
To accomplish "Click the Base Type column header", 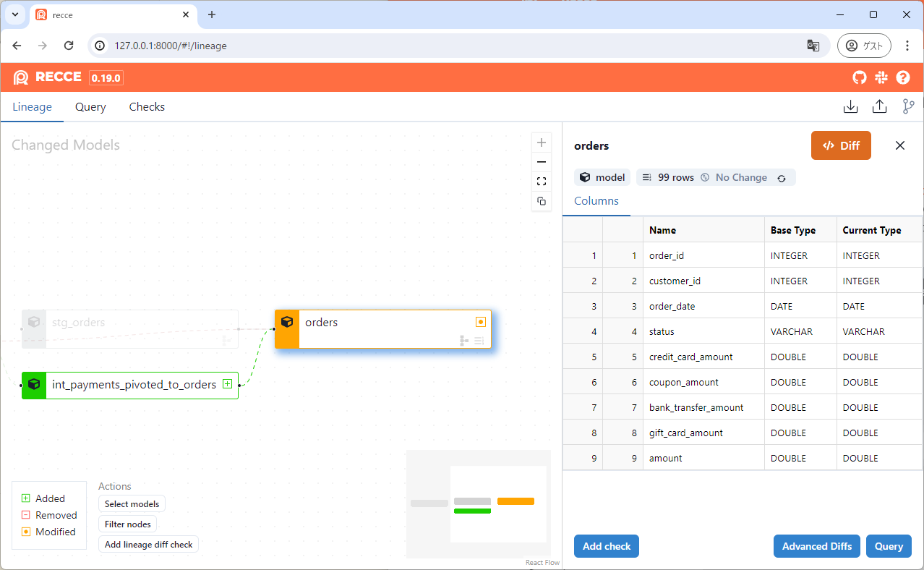I will point(800,230).
